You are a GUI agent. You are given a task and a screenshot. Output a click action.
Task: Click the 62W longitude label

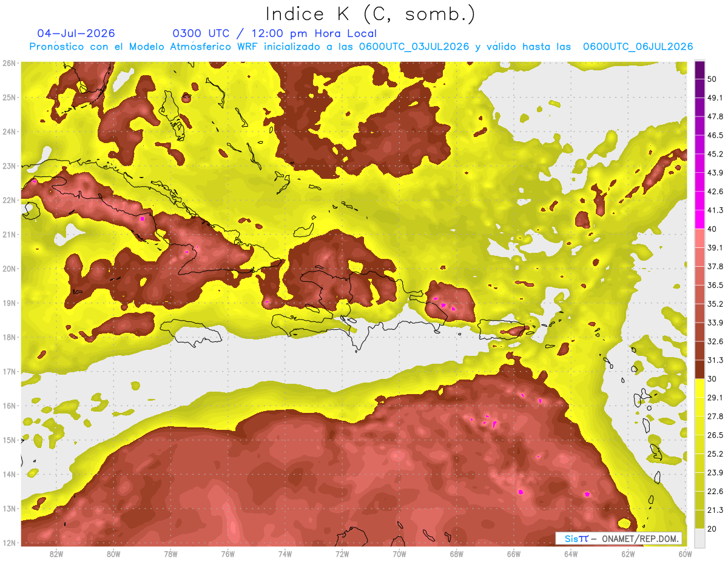point(629,554)
